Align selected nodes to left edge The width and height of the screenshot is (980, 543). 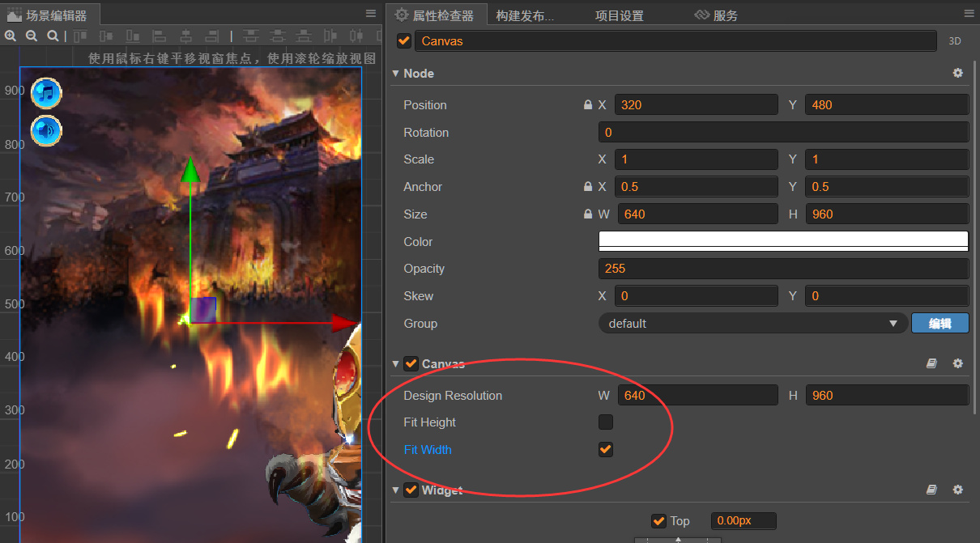tap(160, 36)
